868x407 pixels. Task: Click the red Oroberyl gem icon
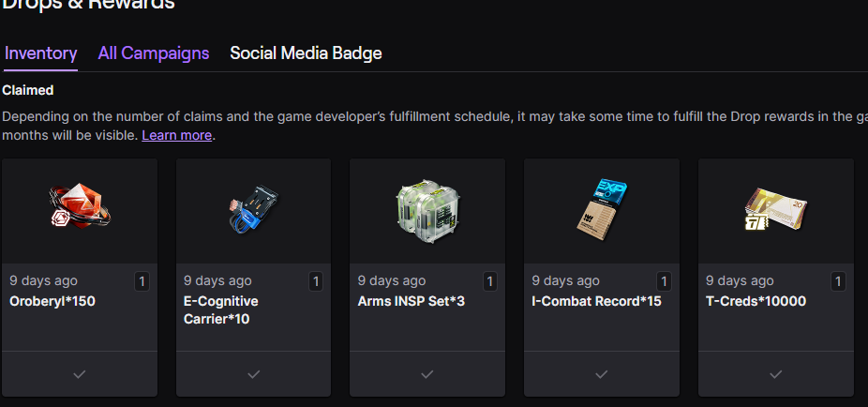79,208
